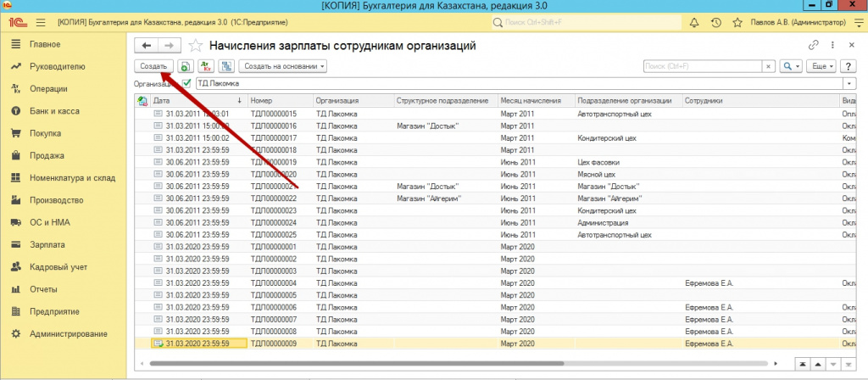The width and height of the screenshot is (868, 380).
Task: Open Продажа section
Action: click(47, 156)
